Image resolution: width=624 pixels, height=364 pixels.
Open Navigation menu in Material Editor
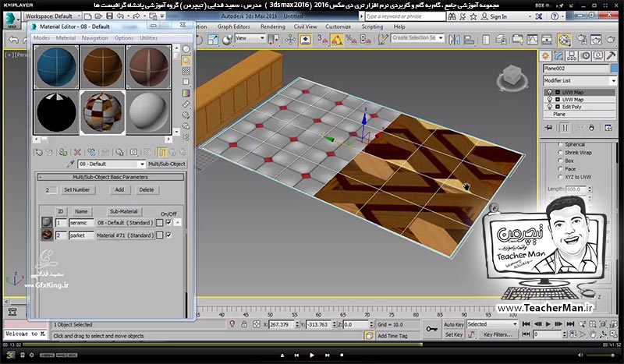click(94, 37)
